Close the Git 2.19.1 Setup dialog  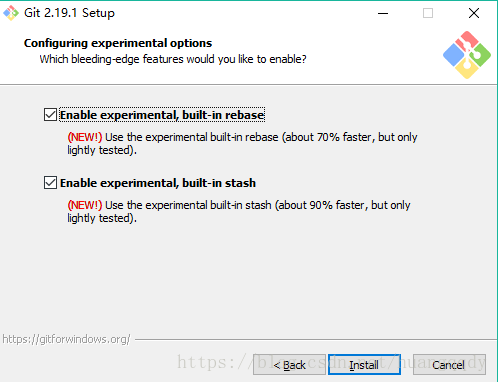pyautogui.click(x=474, y=13)
